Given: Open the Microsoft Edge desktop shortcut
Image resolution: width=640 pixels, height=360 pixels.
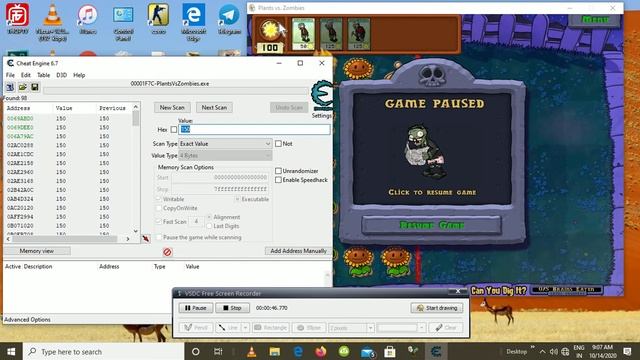Looking at the screenshot, I should pos(193,22).
